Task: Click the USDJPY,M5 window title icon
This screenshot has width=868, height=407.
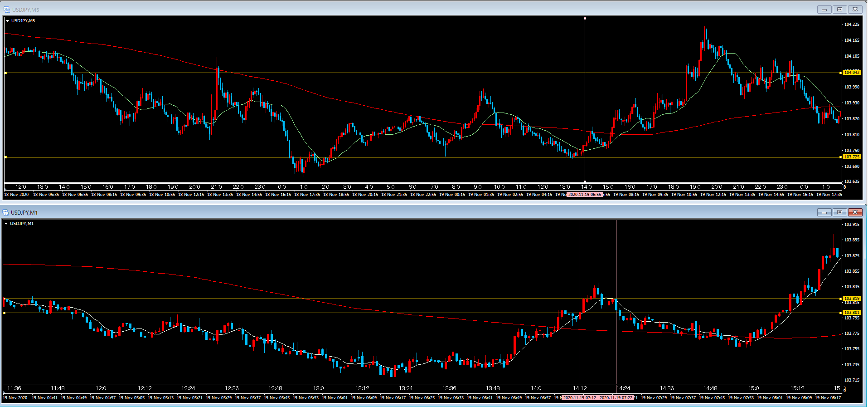Action: [x=7, y=10]
